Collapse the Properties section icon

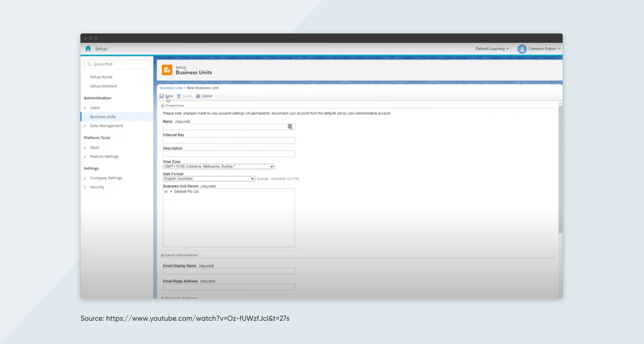click(x=163, y=105)
